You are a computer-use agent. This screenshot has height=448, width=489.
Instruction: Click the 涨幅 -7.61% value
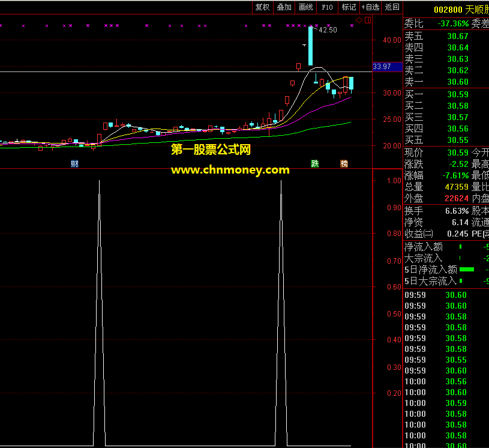tap(455, 176)
